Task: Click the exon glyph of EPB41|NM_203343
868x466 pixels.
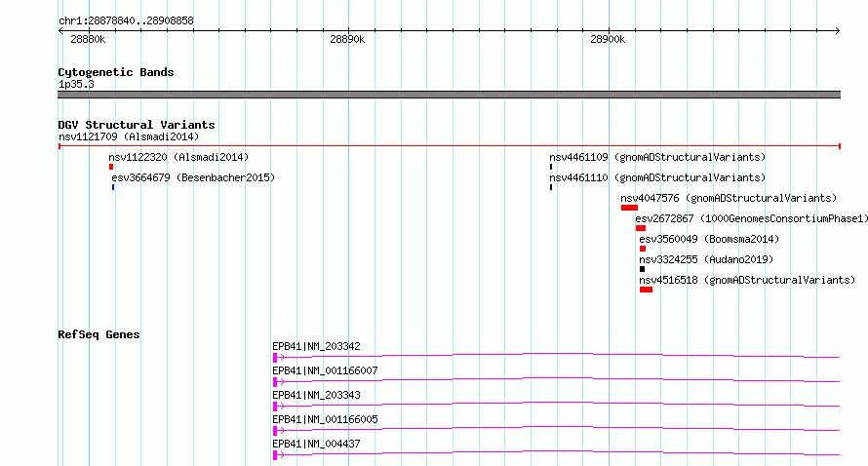Action: (x=275, y=407)
